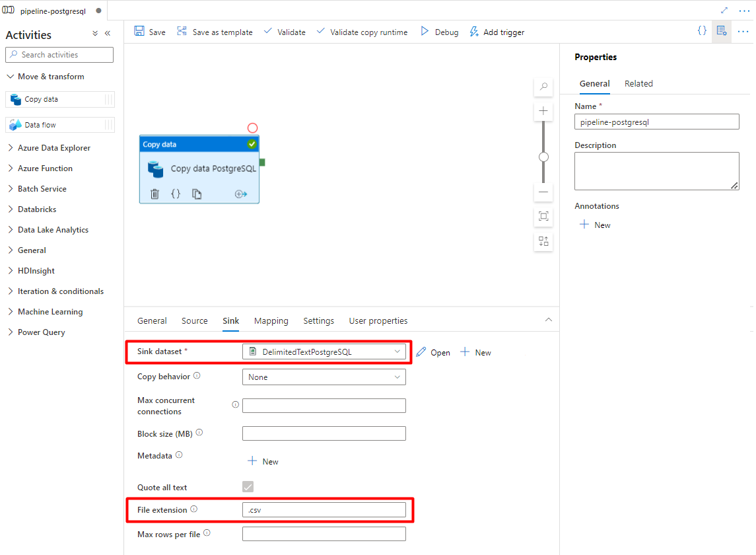Switch to the User properties tab
The width and height of the screenshot is (756, 555).
click(x=378, y=321)
